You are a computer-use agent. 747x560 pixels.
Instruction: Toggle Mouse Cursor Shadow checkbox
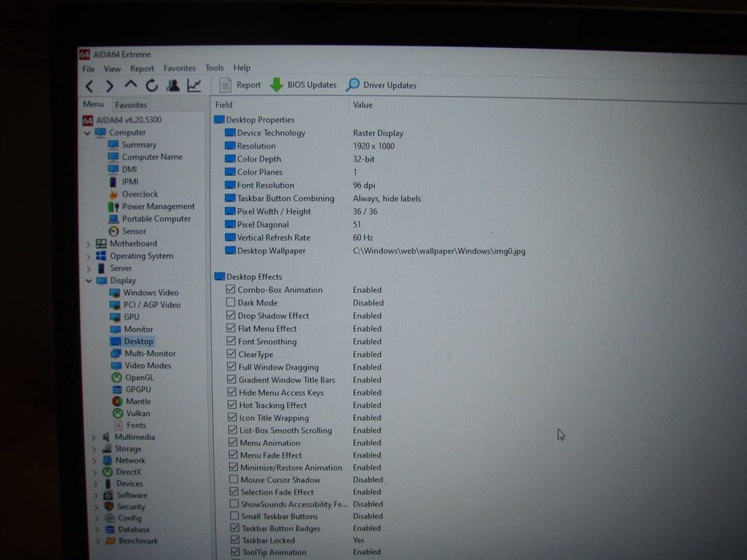point(234,479)
